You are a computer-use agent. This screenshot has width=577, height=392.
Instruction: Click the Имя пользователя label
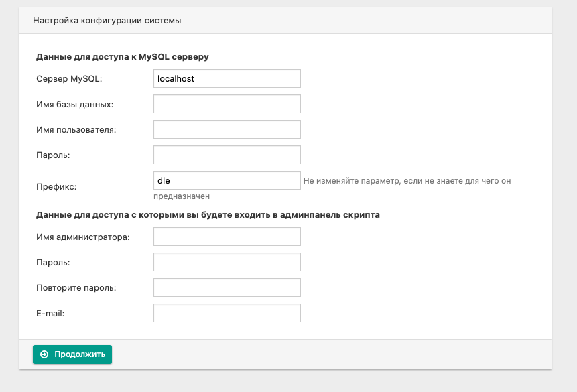click(76, 129)
